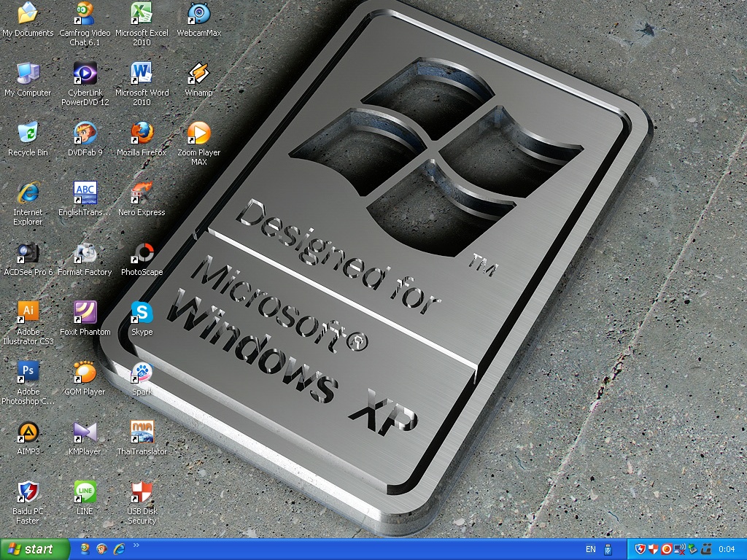747x560 pixels.
Task: Select the Microsoft Word 2010 shortcut
Action: pyautogui.click(x=142, y=74)
